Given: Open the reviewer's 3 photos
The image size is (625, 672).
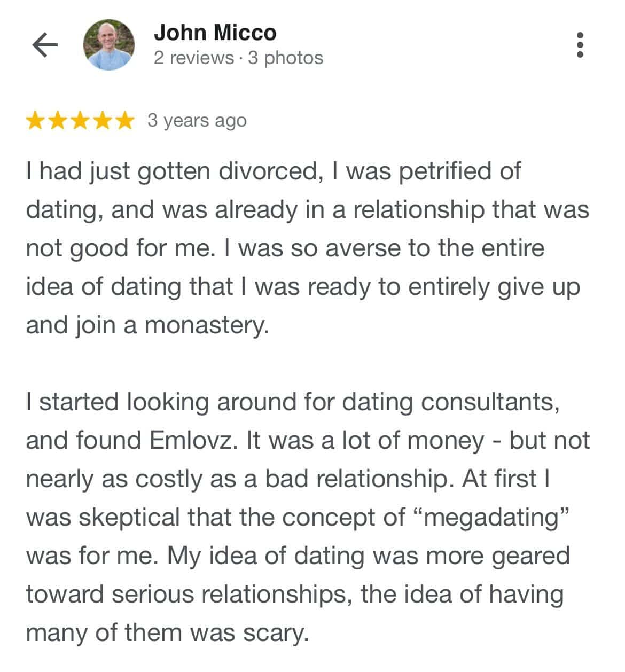Looking at the screenshot, I should point(286,58).
